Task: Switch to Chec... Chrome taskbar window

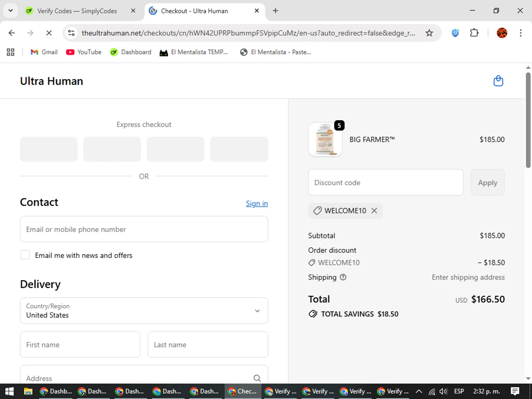Action: click(243, 391)
